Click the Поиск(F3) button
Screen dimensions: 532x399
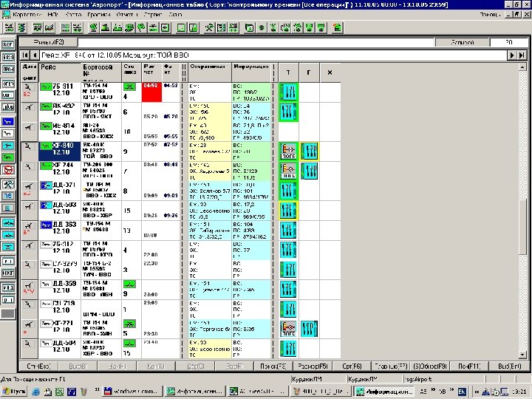click(x=273, y=366)
